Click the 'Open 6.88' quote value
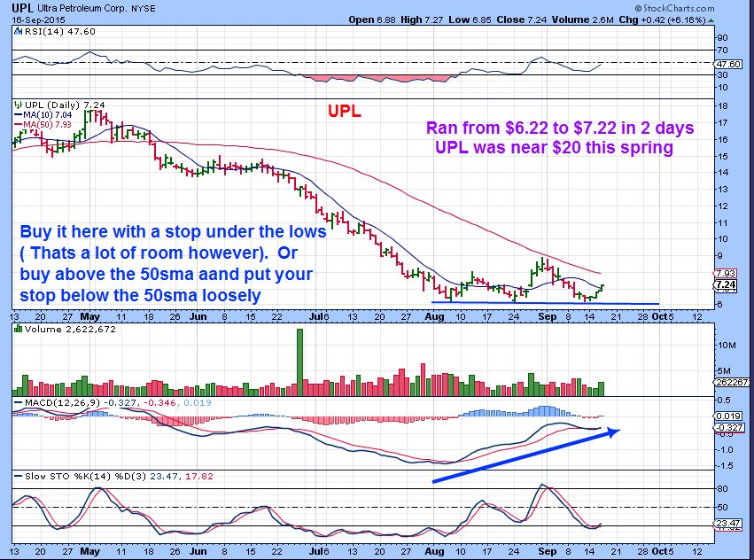This screenshot has width=754, height=560. point(372,19)
